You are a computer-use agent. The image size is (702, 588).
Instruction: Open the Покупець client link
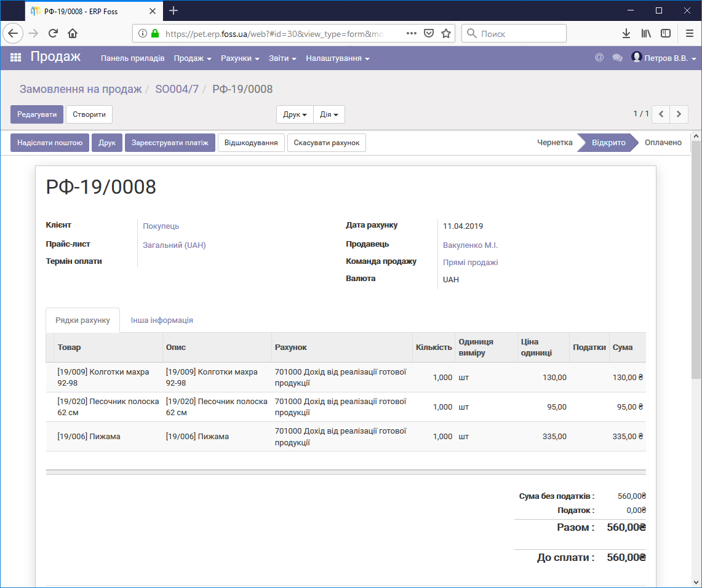click(x=161, y=226)
